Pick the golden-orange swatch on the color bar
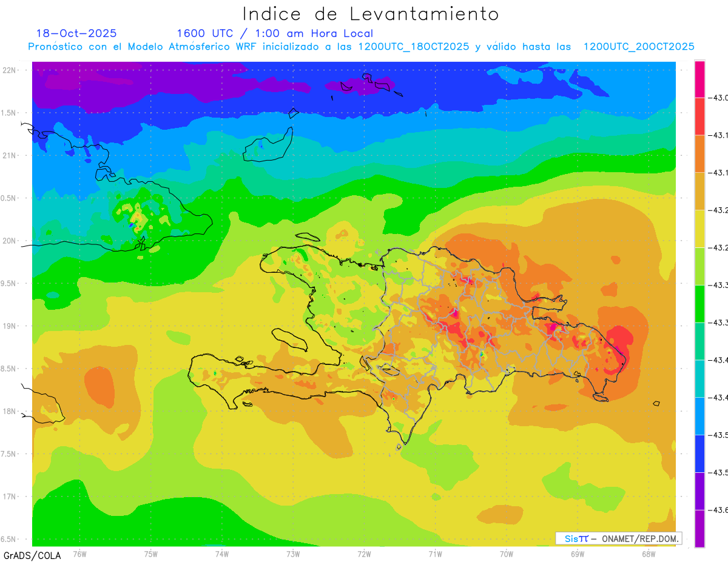Image resolution: width=728 pixels, height=562 pixels. point(699,192)
